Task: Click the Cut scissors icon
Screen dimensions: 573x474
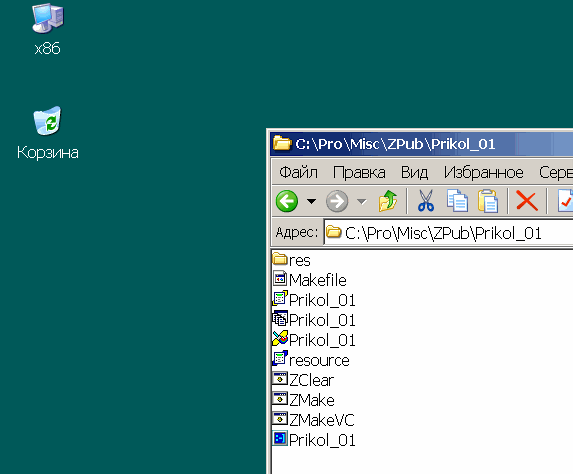Action: click(426, 201)
